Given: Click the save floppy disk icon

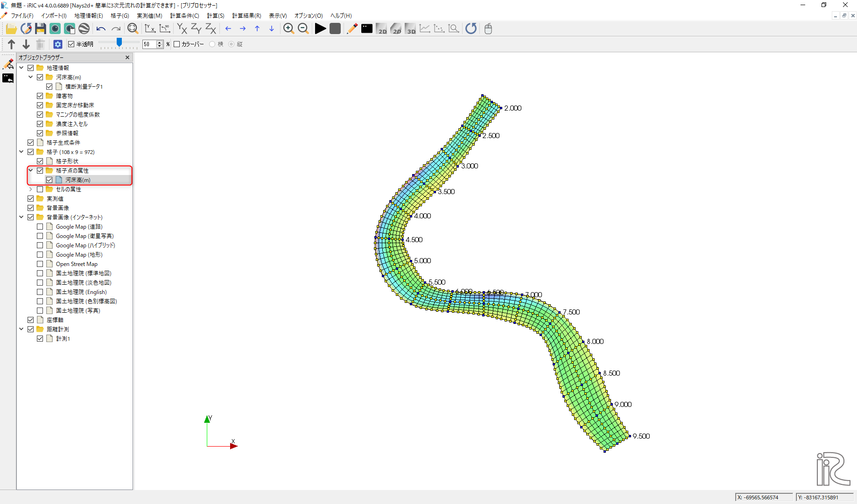Looking at the screenshot, I should click(41, 29).
